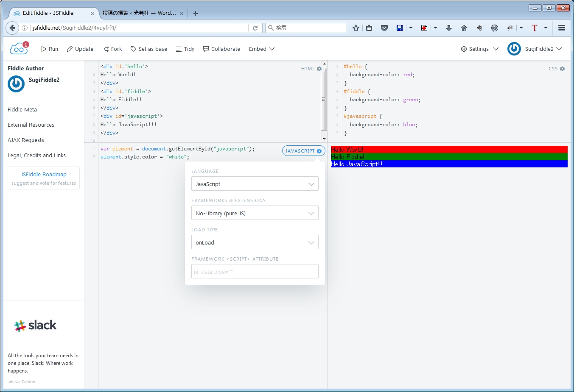
Task: Click the JSFiddle cloud logo icon
Action: pos(19,49)
